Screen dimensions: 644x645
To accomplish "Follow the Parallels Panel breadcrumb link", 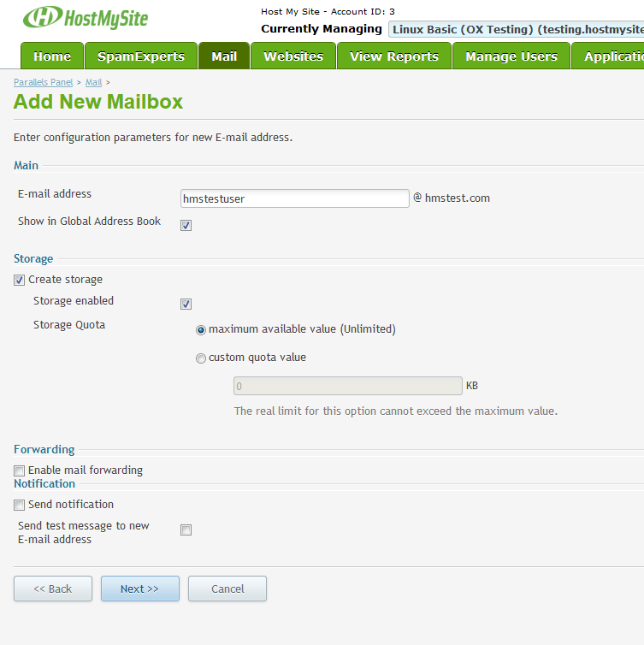I will pos(43,82).
